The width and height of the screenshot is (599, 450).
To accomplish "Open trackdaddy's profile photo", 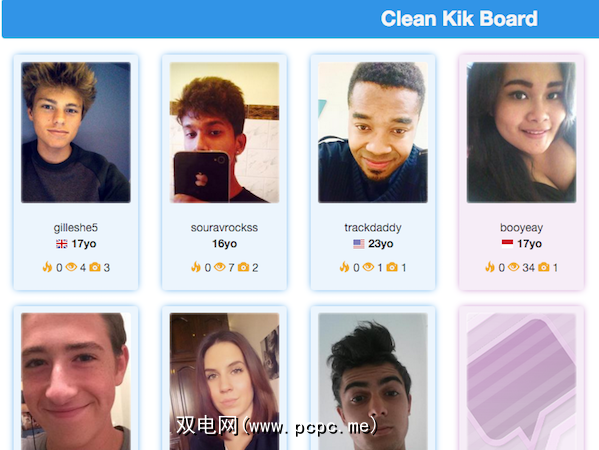I will pos(373,132).
